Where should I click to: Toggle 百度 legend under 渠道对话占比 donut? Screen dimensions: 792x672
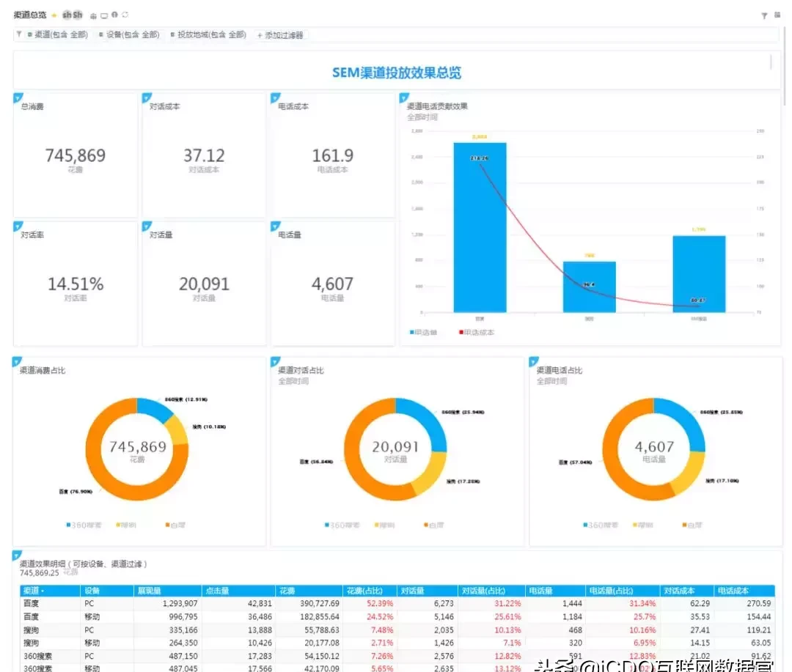pyautogui.click(x=434, y=525)
